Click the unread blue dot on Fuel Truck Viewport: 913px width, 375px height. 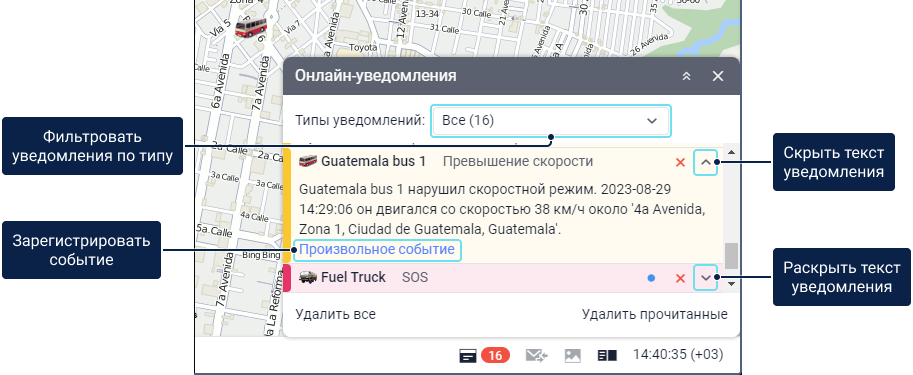tap(651, 278)
